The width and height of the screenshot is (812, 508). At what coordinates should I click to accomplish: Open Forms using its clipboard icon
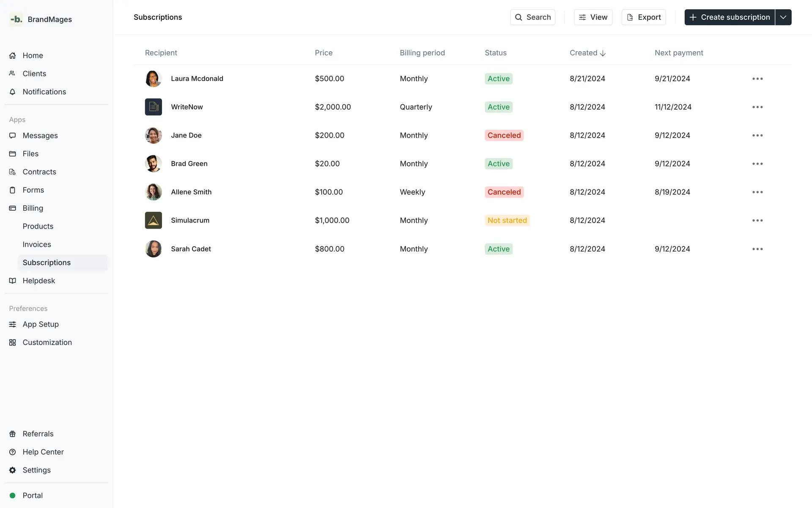pyautogui.click(x=12, y=190)
